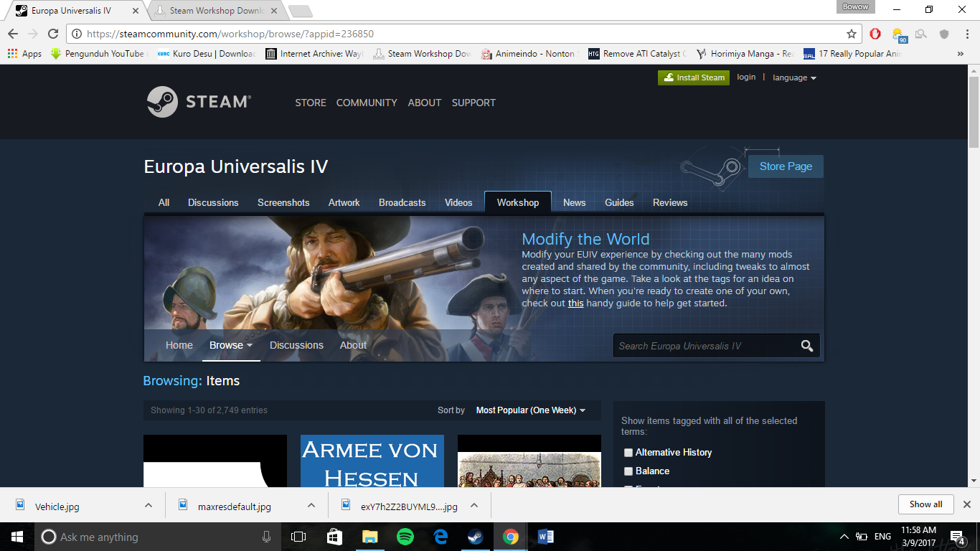This screenshot has height=551, width=980.
Task: Open the Store Page button
Action: [786, 166]
